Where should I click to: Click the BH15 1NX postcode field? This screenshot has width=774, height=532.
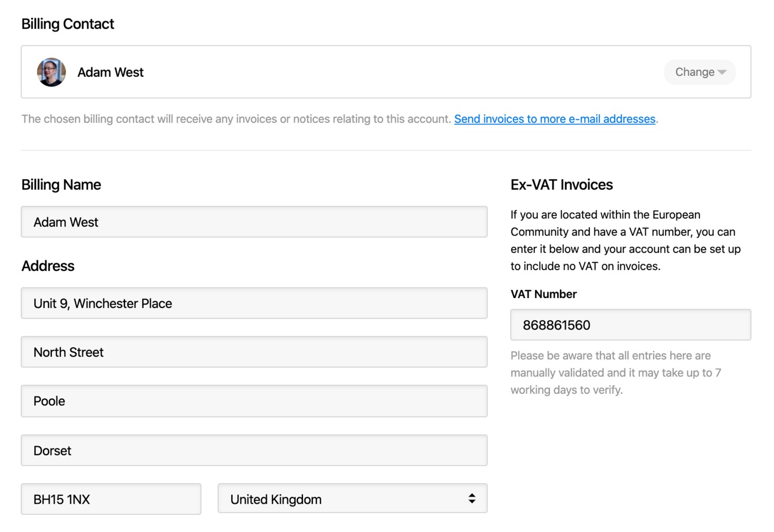pyautogui.click(x=111, y=499)
